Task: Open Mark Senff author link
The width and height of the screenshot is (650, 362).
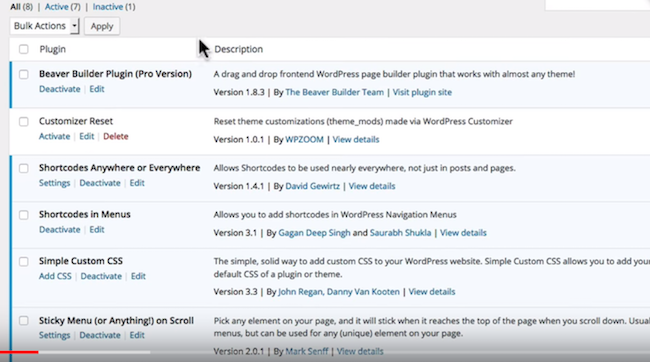Action: pos(307,352)
